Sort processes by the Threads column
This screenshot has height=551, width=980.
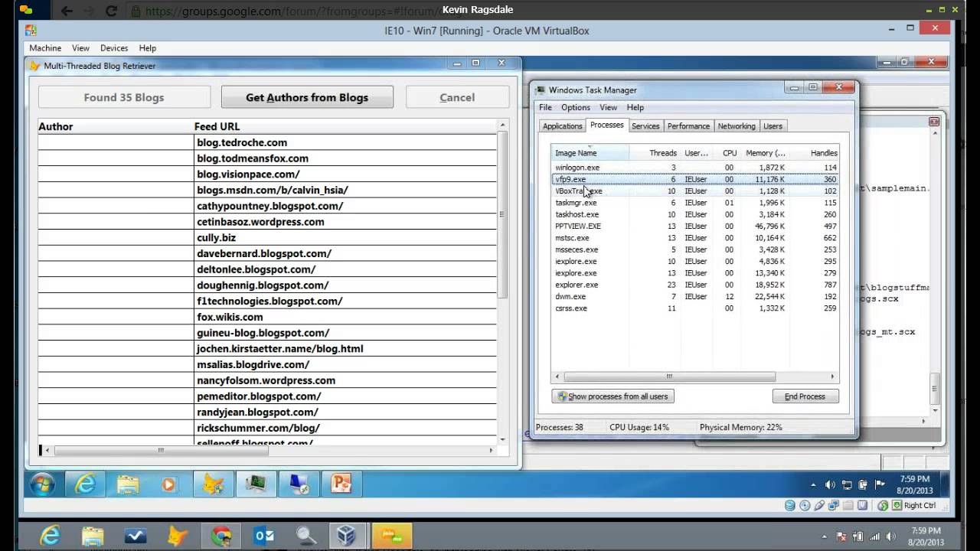click(x=655, y=153)
